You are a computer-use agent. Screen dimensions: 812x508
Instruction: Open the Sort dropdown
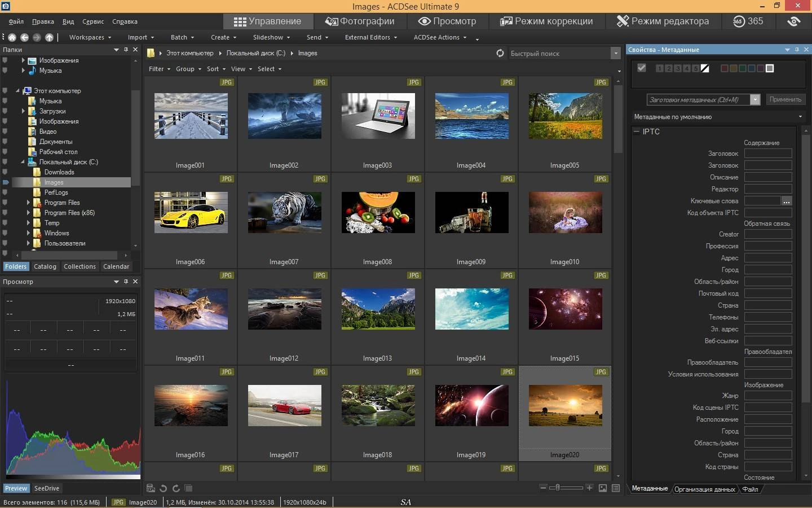[x=215, y=69]
